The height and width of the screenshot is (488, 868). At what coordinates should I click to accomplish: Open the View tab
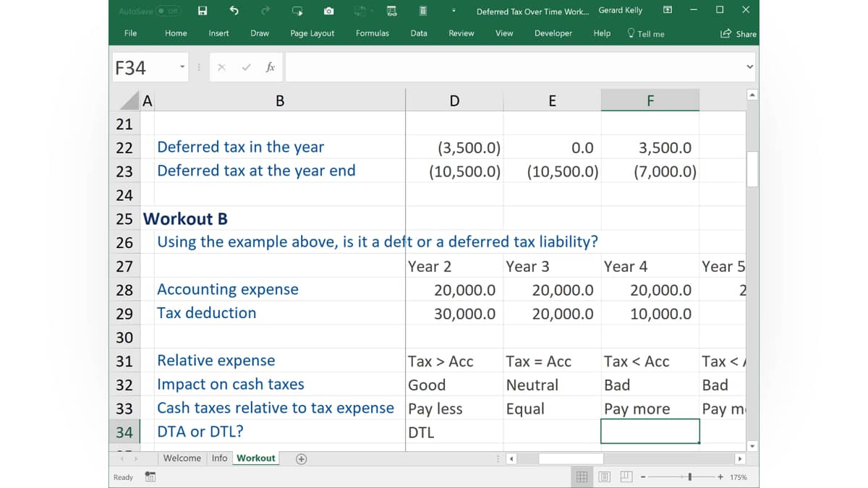(504, 33)
